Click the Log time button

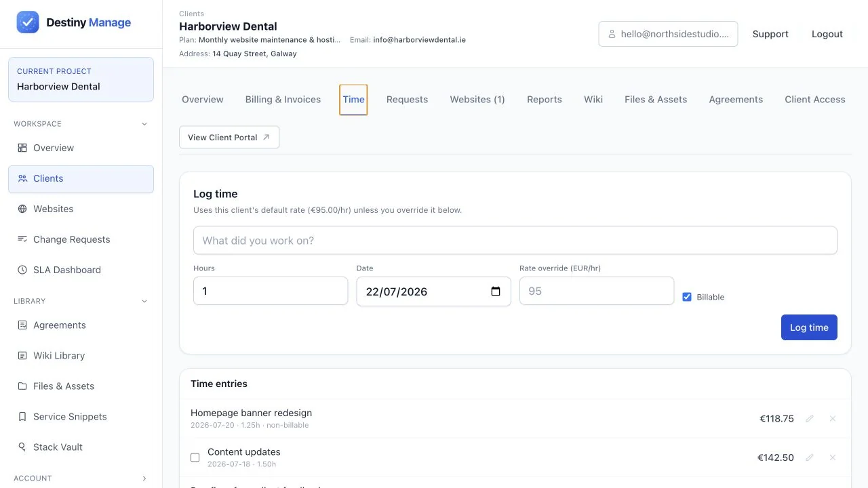[x=809, y=327]
